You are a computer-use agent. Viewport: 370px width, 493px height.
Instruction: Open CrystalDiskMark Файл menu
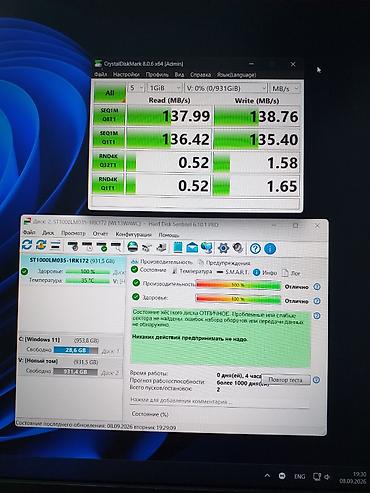(101, 74)
